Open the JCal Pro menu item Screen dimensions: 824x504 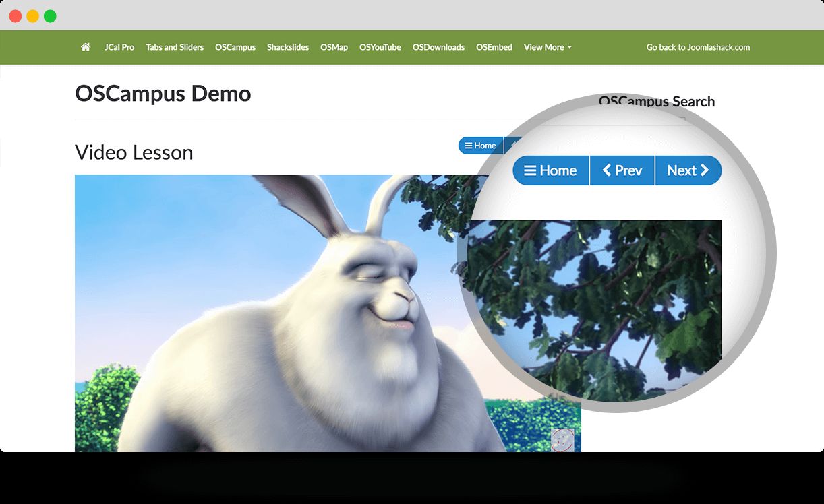click(x=119, y=47)
